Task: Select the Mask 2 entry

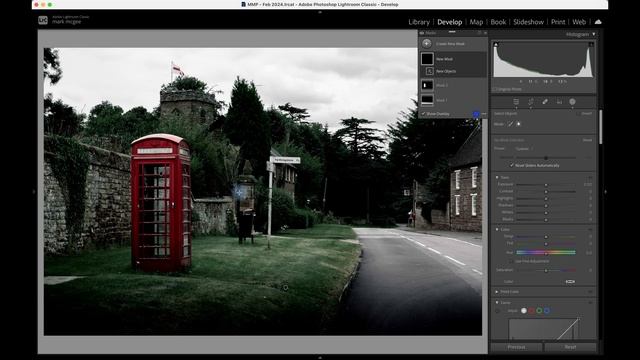Action: pyautogui.click(x=453, y=85)
